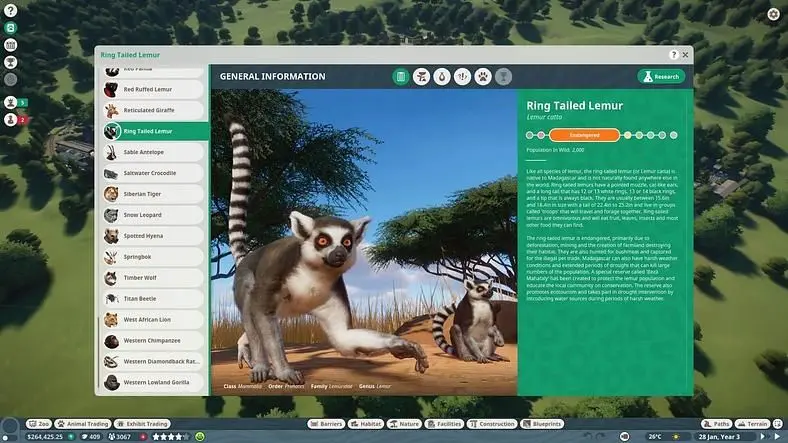
Task: Open the food and water drop tab icon
Action: [x=442, y=76]
